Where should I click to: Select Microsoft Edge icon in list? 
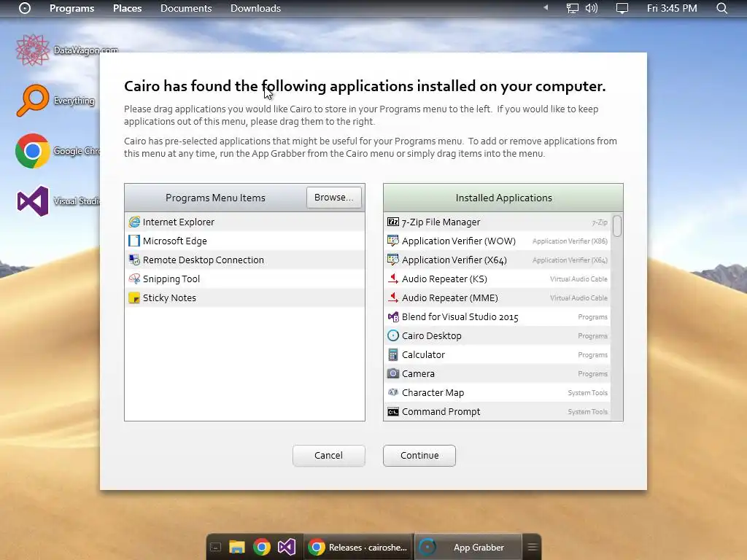[x=134, y=241]
